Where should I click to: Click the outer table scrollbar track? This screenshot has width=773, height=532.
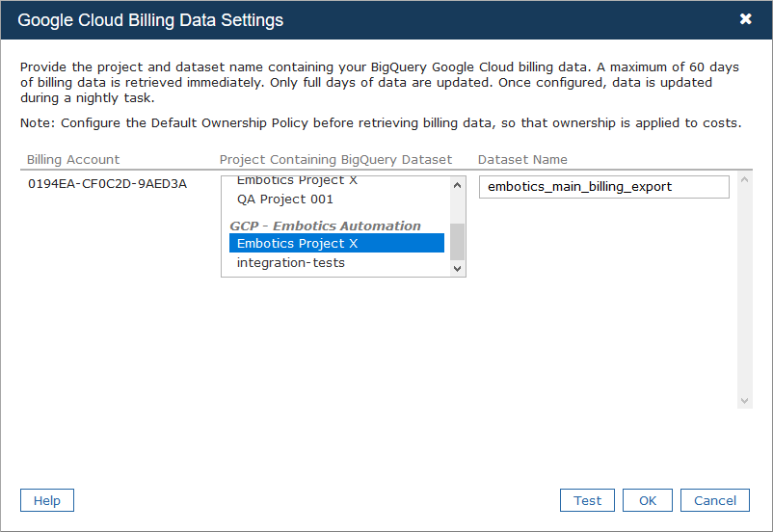(744, 290)
